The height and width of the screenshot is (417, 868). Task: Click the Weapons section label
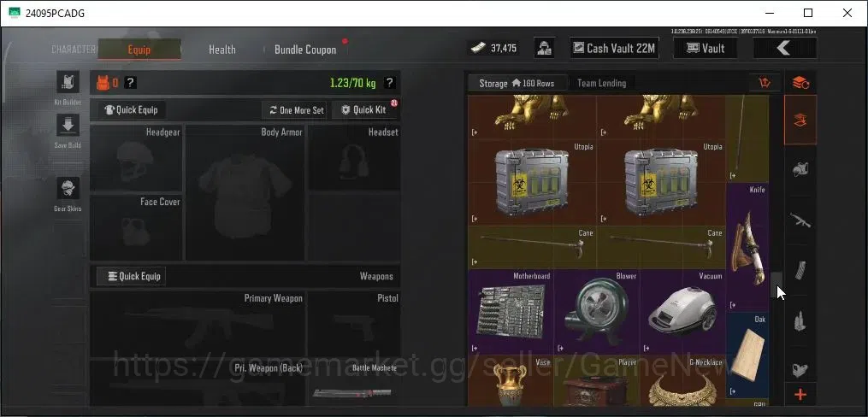tap(376, 276)
